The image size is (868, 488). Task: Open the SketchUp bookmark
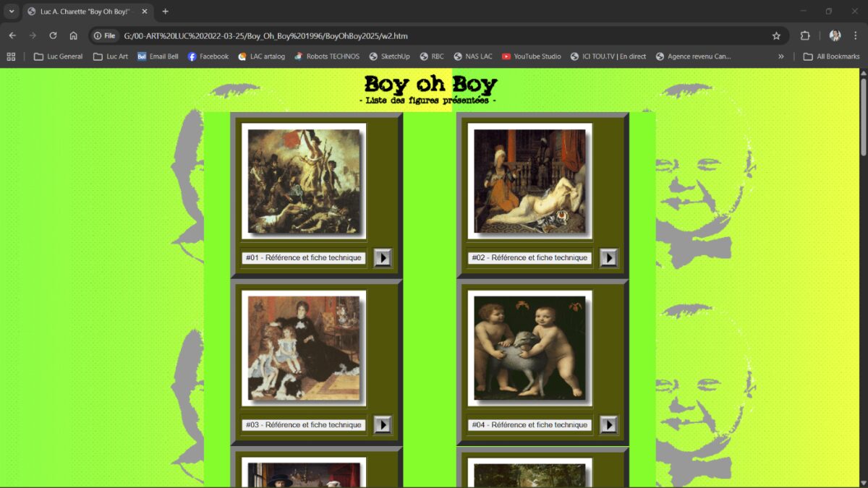point(389,56)
